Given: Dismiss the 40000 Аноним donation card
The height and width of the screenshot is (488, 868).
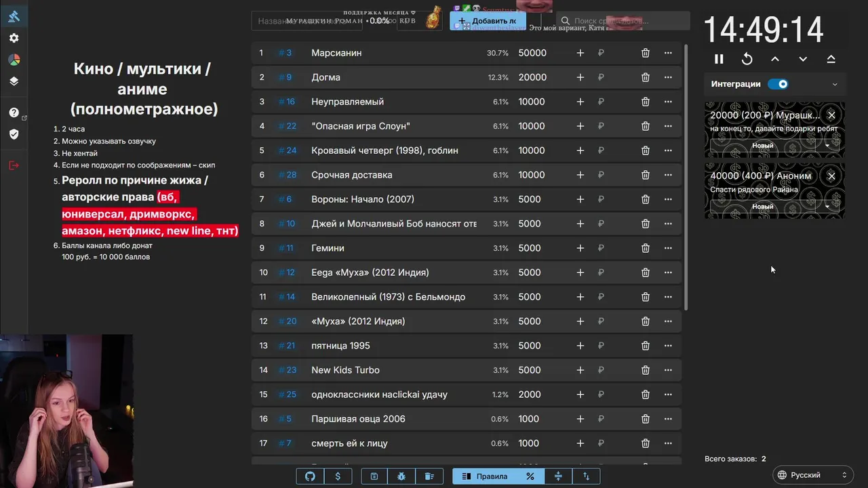Looking at the screenshot, I should (831, 176).
